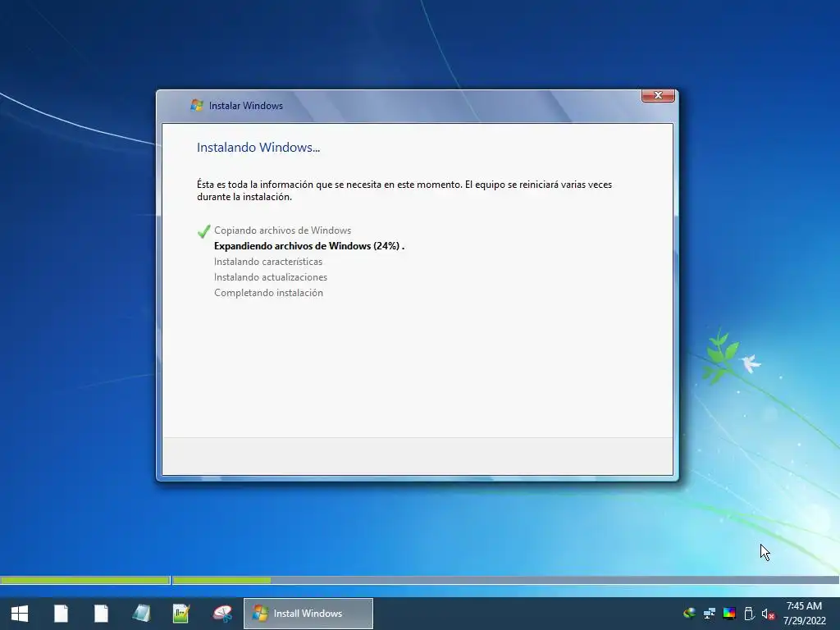Image resolution: width=840 pixels, height=630 pixels.
Task: Open the colorful display tray icon
Action: (729, 613)
